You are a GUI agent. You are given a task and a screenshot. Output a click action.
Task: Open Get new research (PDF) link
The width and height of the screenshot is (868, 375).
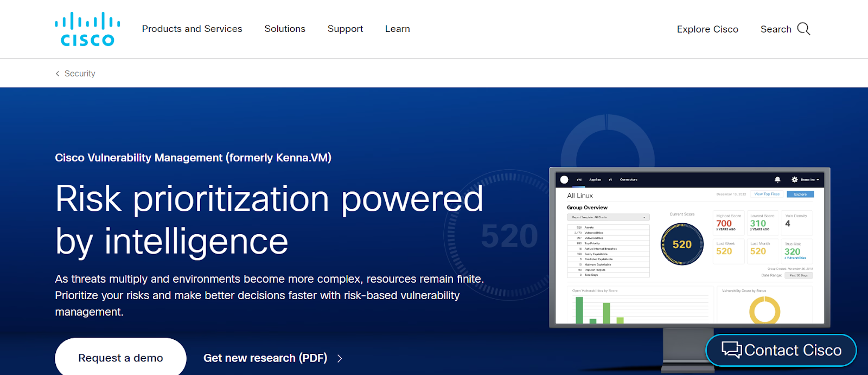tap(265, 358)
